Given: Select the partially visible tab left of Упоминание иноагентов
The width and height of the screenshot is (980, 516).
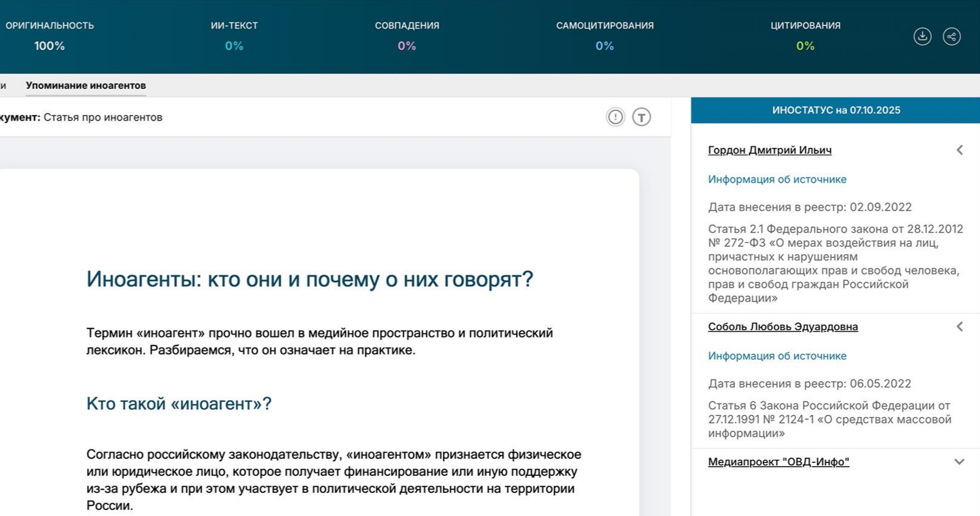Looking at the screenshot, I should [3, 85].
